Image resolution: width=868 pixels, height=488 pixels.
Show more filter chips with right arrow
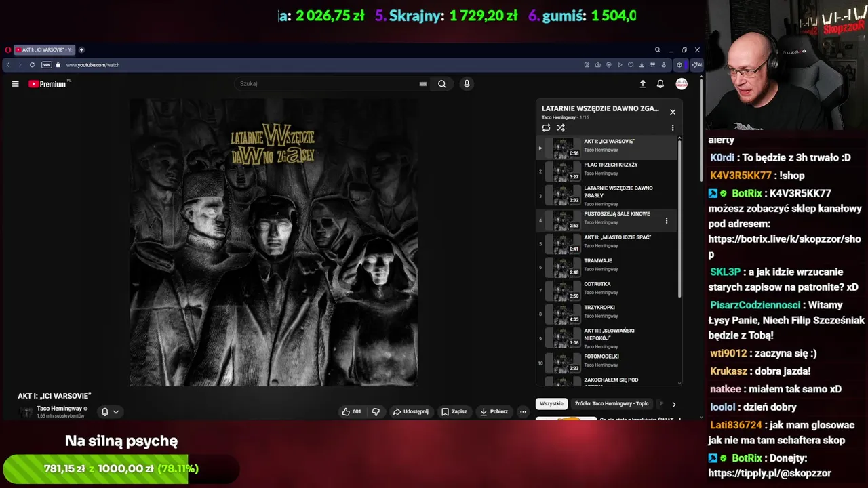coord(673,404)
